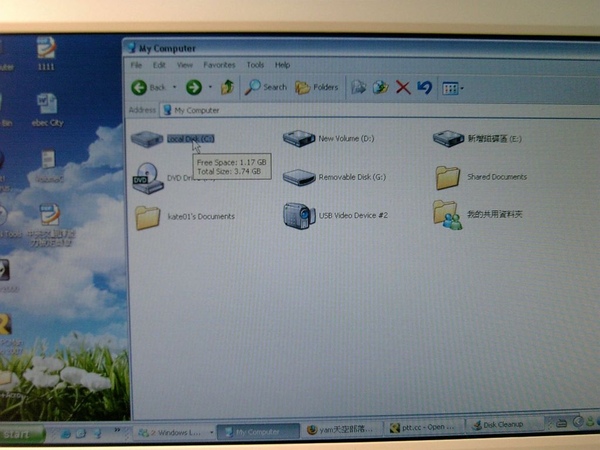The image size is (600, 450).
Task: Open the File menu
Action: coord(136,65)
